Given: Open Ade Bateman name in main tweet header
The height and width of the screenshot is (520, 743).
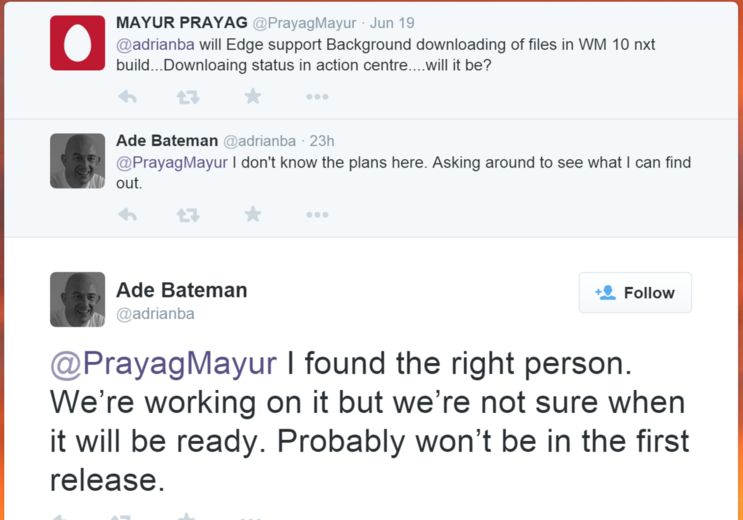Looking at the screenshot, I should coord(181,290).
